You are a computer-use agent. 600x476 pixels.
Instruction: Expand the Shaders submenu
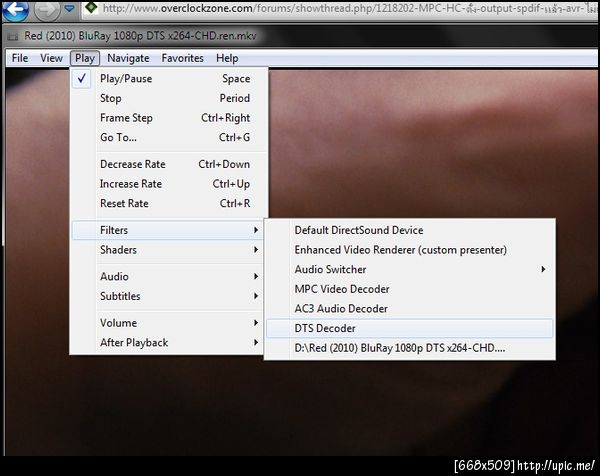tap(168, 250)
